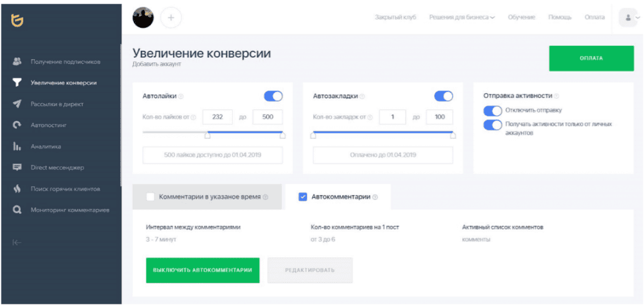The width and height of the screenshot is (644, 307).
Task: Click the bar chart icon for Аналитика
Action: (x=17, y=147)
